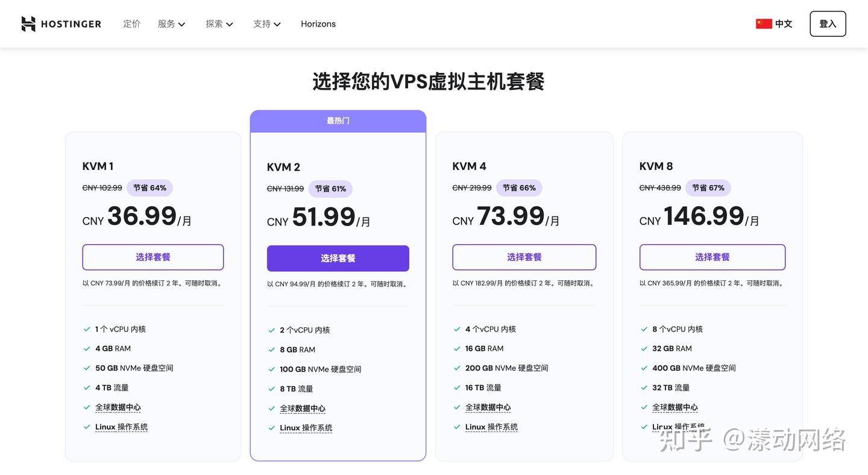Open the 支持 dropdown
Viewport: 868px width, 475px height.
(x=266, y=24)
